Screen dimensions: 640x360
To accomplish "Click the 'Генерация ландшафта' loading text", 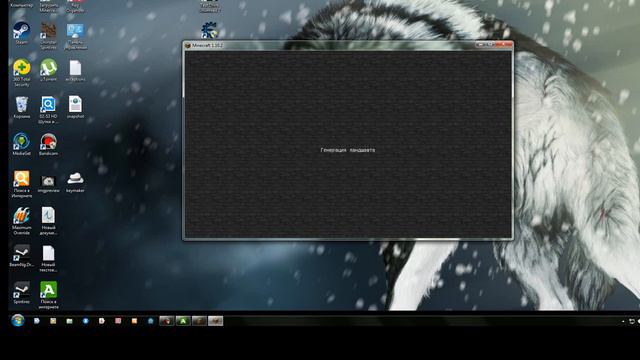I will pos(348,150).
